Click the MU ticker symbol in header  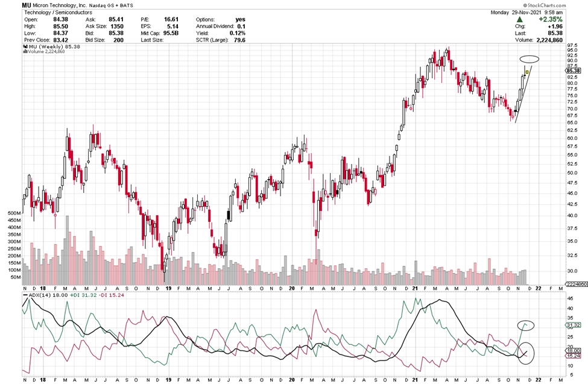[x=27, y=5]
